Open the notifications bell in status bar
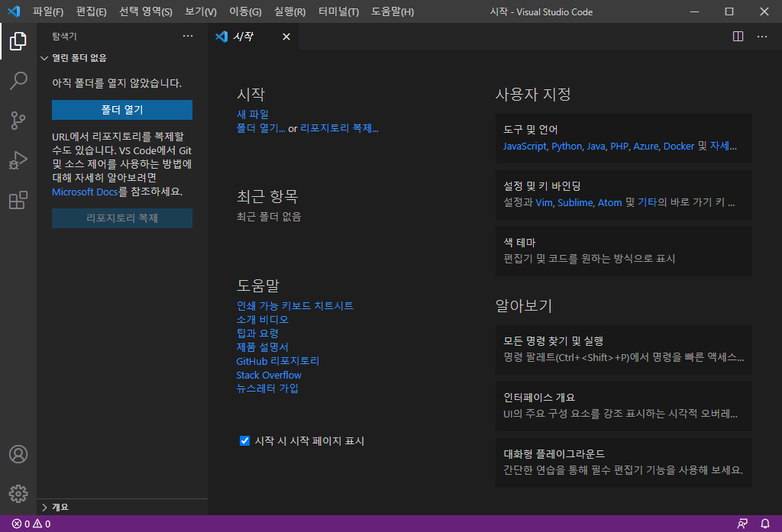Viewport: 782px width, 532px height. pyautogui.click(x=765, y=524)
